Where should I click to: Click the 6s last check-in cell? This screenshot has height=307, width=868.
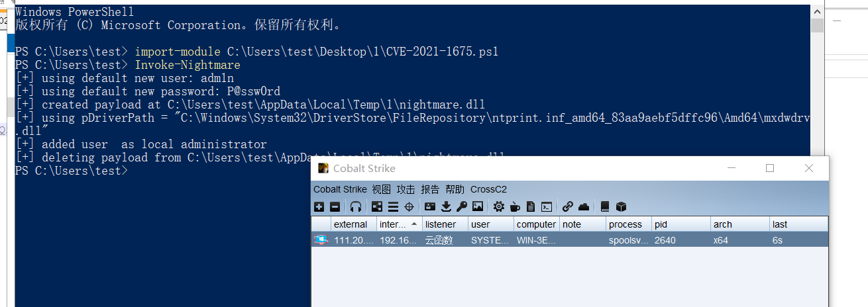pyautogui.click(x=798, y=240)
